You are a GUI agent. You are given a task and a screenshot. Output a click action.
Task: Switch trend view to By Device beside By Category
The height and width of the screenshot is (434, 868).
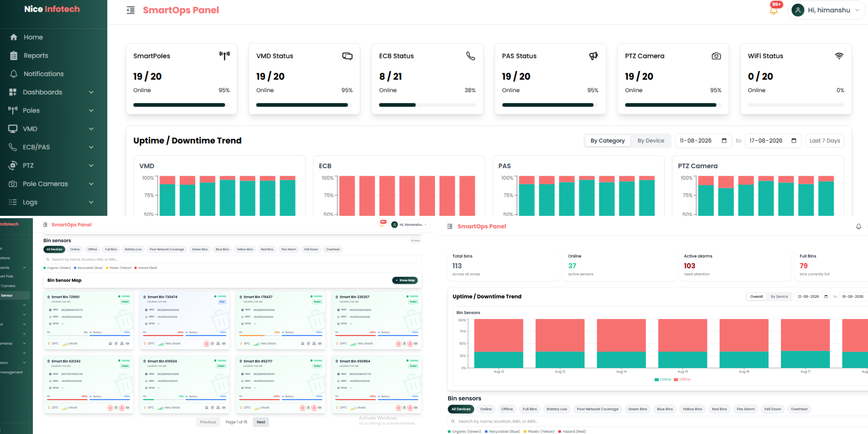[x=651, y=141]
